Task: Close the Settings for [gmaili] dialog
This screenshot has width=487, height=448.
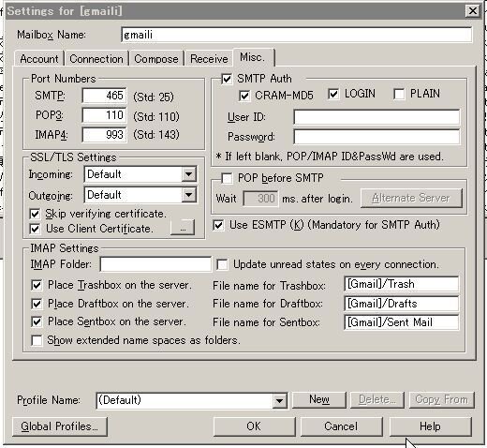Action: pyautogui.click(x=473, y=11)
